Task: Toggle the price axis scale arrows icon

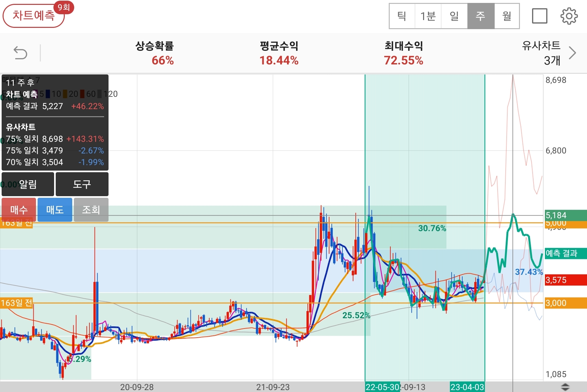Action: click(565, 387)
